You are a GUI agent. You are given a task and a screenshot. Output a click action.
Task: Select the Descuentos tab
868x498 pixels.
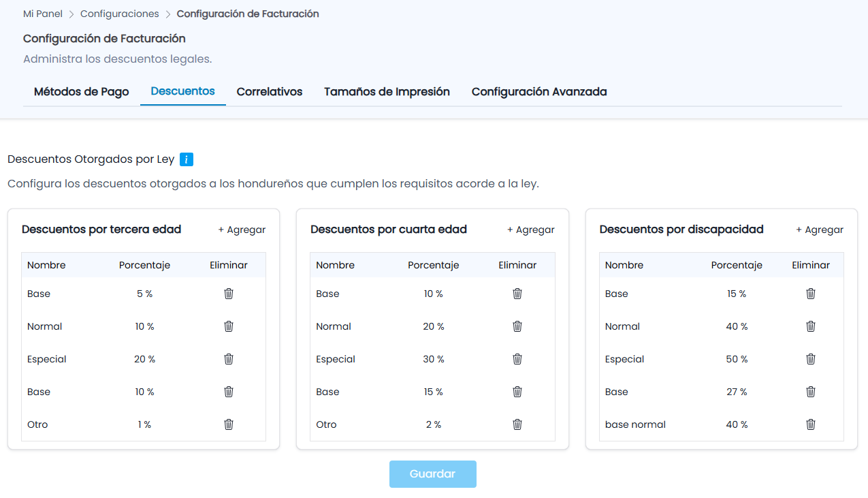[x=183, y=91]
